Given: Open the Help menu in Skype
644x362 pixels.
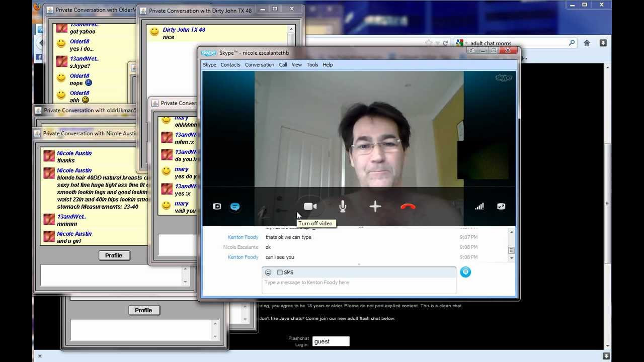Looking at the screenshot, I should point(328,65).
